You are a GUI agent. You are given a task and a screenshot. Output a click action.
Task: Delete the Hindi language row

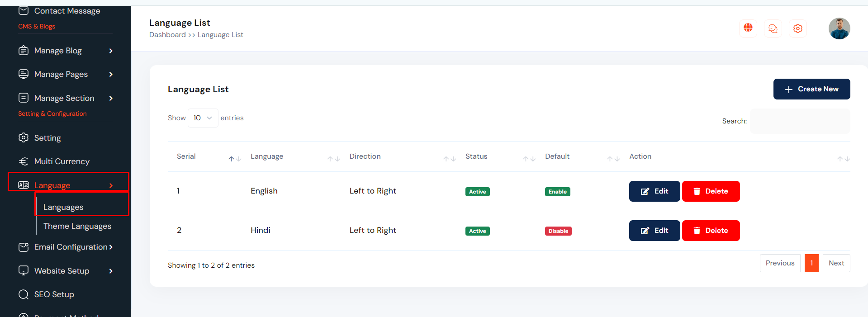coord(711,231)
